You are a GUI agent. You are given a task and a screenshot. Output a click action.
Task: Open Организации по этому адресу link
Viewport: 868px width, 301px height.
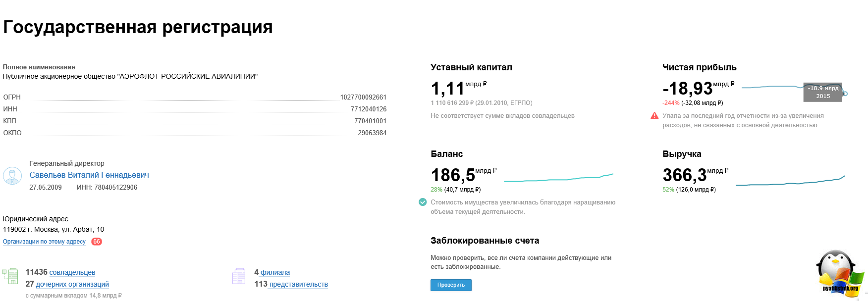pos(44,242)
